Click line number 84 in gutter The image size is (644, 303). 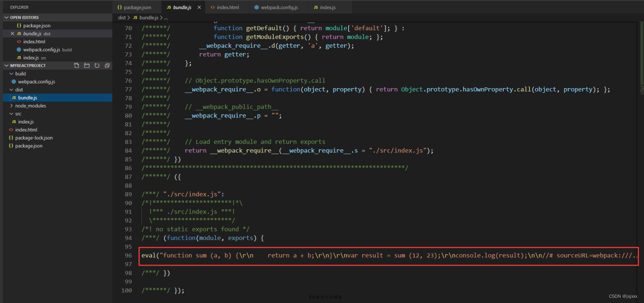click(x=128, y=151)
